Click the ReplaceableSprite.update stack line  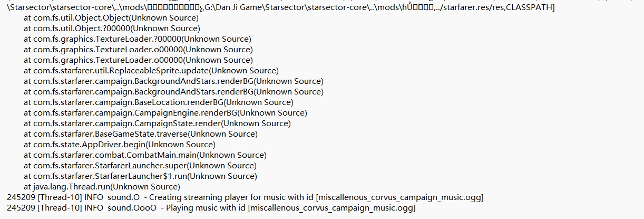click(151, 71)
